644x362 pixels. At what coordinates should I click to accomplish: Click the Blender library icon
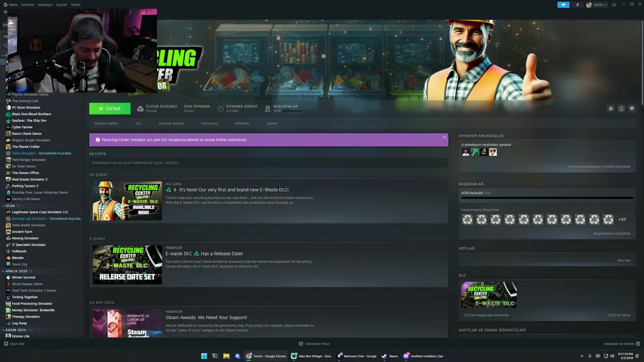pos(8,258)
